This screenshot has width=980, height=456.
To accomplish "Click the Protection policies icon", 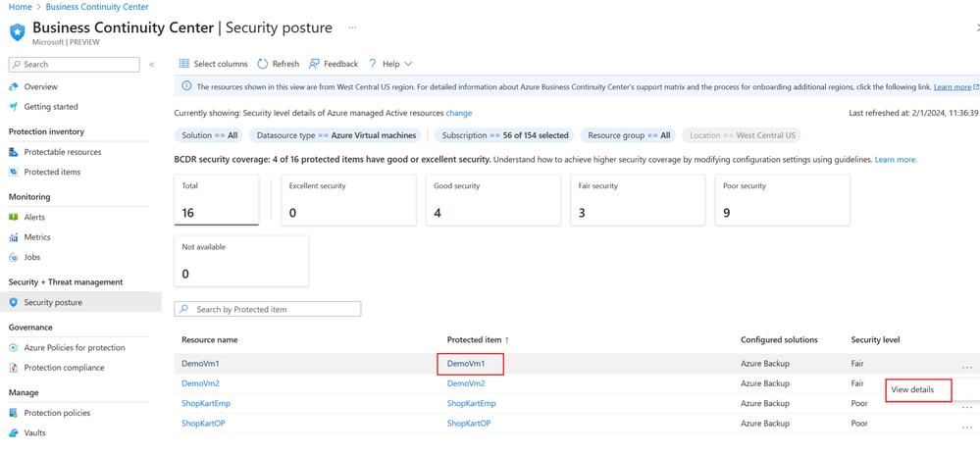I will click(14, 413).
